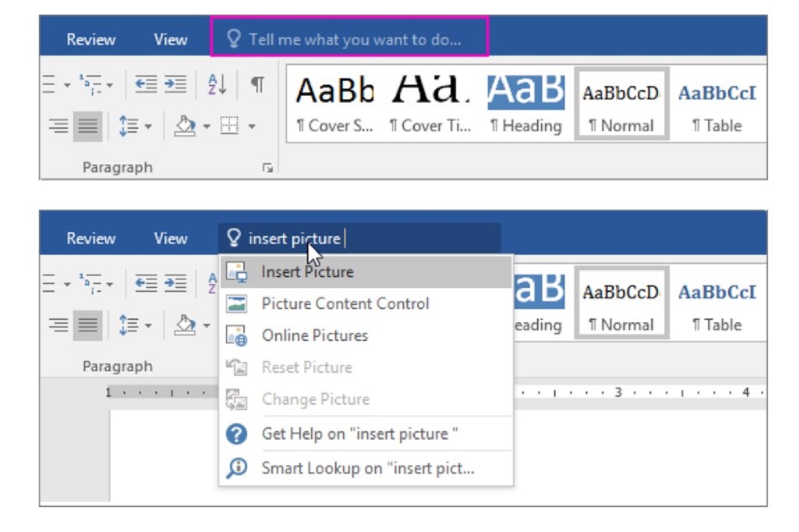Click the Borders grid icon in upper ribbon
The width and height of the screenshot is (799, 532).
(229, 125)
